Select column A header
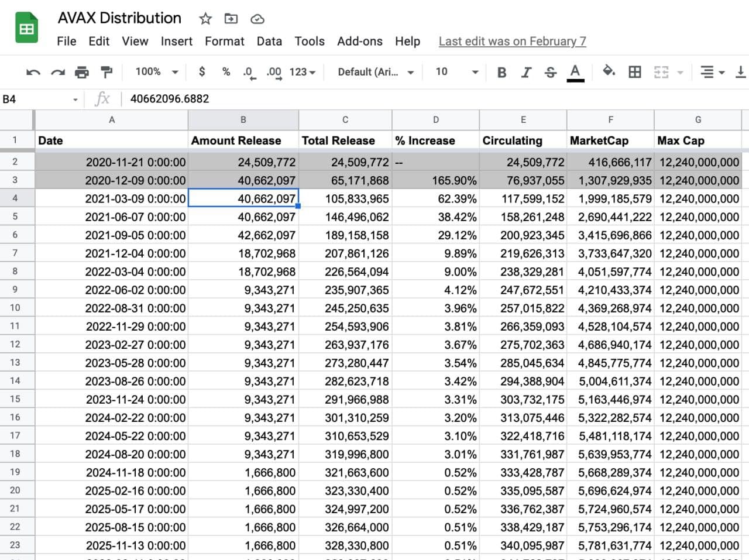The width and height of the screenshot is (749, 560). click(111, 120)
